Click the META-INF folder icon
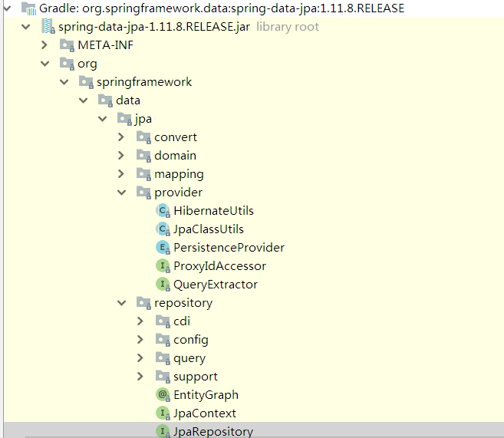This screenshot has width=504, height=438. 67,45
